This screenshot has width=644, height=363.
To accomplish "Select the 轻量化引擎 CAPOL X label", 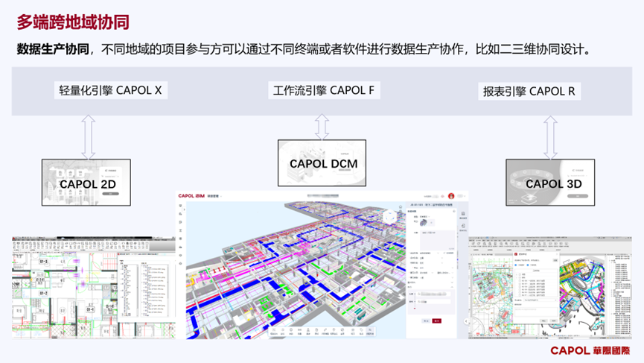I will point(110,91).
